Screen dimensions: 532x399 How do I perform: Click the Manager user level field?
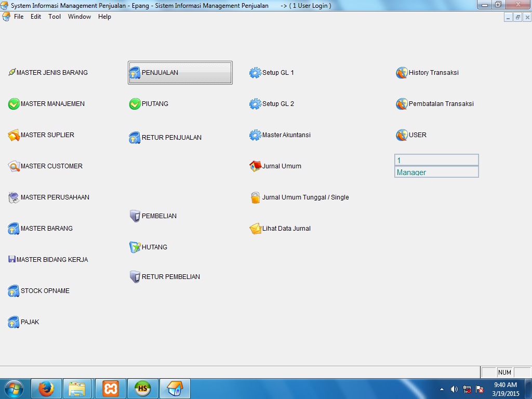pyautogui.click(x=436, y=172)
